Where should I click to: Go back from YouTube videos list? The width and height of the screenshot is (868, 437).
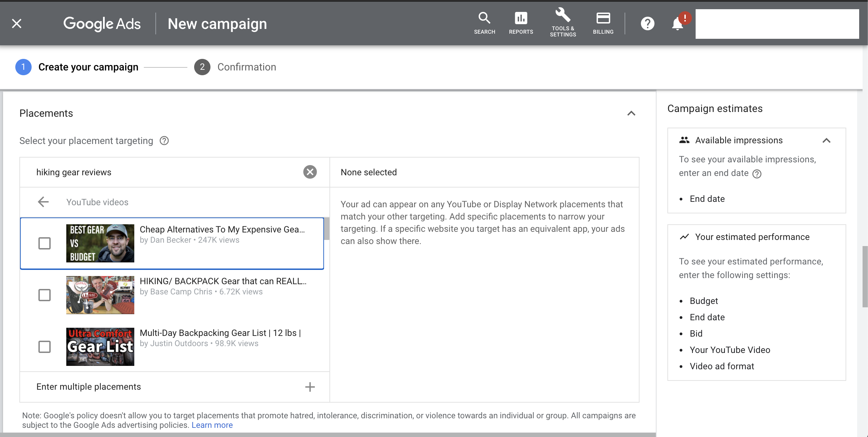pyautogui.click(x=43, y=202)
